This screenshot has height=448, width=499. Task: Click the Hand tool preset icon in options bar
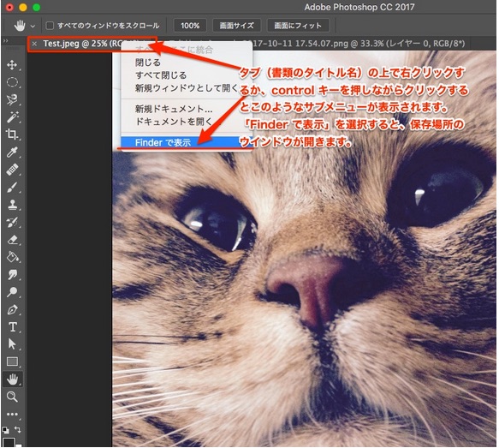20,26
